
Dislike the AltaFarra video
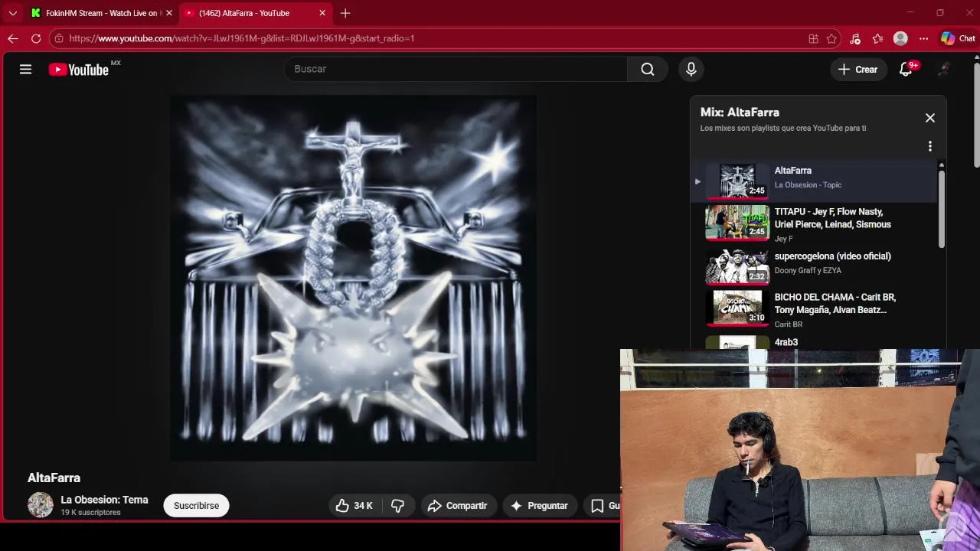[x=398, y=506]
